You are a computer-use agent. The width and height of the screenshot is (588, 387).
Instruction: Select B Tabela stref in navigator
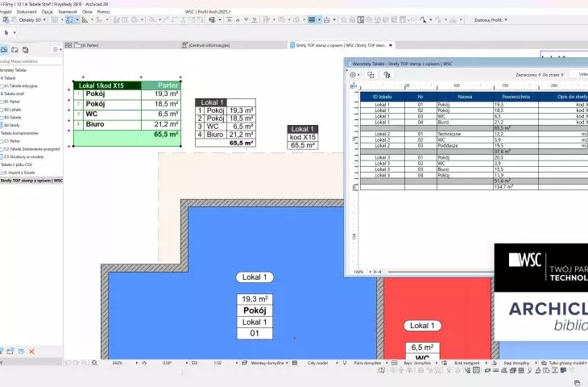tap(12, 94)
